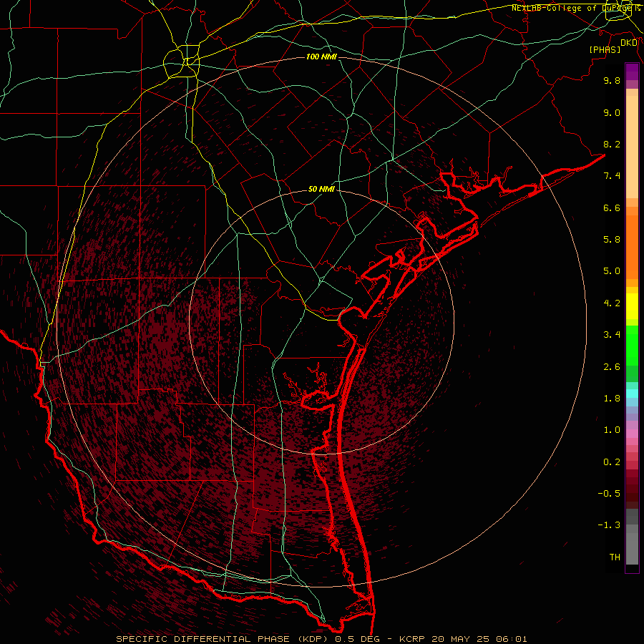Screen dimensions: 644x644
Task: Click the light peach color bar segment
Action: tap(632, 147)
